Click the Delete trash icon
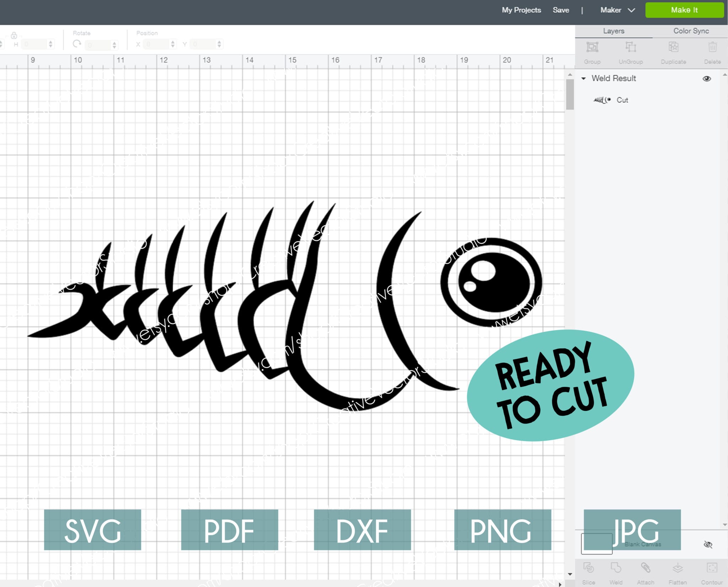This screenshot has height=587, width=728. tap(712, 47)
